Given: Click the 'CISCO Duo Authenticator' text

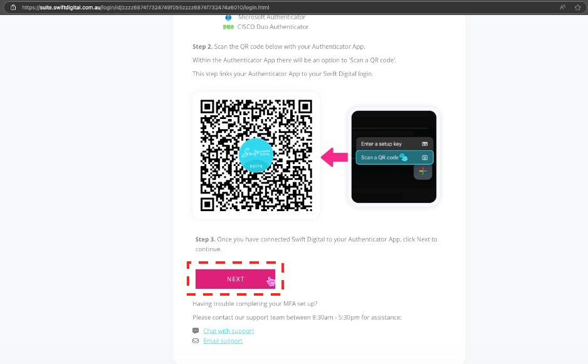Looking at the screenshot, I should pyautogui.click(x=273, y=26).
